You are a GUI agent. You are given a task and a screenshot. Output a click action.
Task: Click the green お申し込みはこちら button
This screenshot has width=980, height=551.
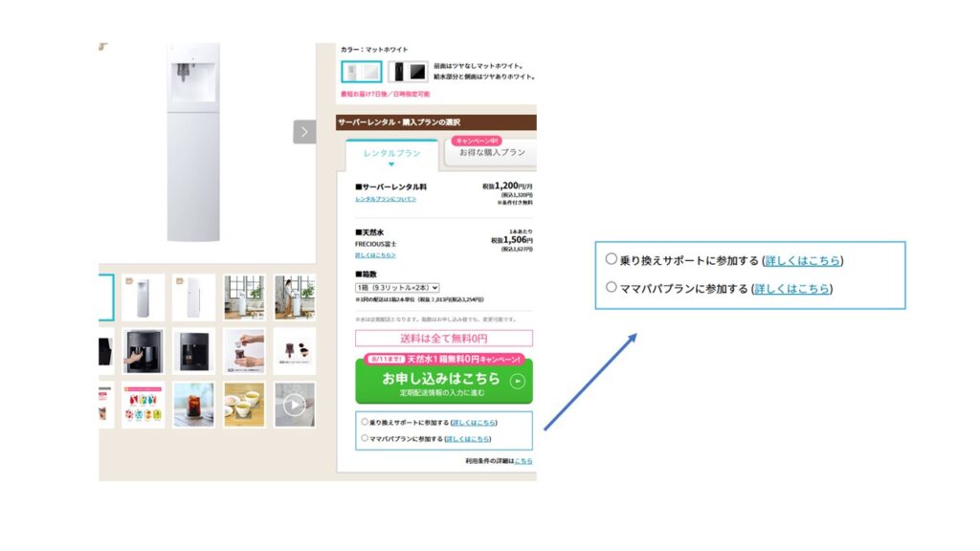[444, 382]
